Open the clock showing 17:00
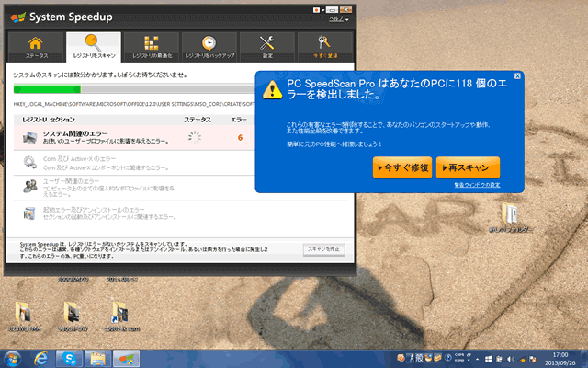 pyautogui.click(x=560, y=359)
